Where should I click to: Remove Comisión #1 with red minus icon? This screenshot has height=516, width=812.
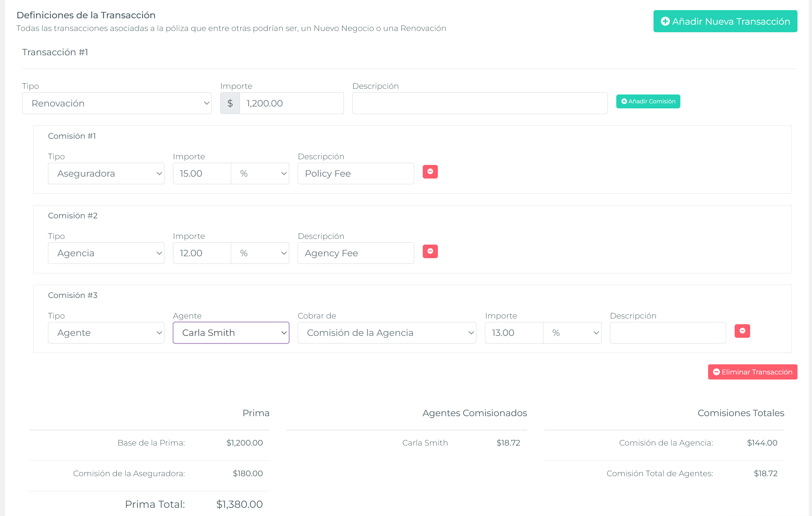(430, 172)
